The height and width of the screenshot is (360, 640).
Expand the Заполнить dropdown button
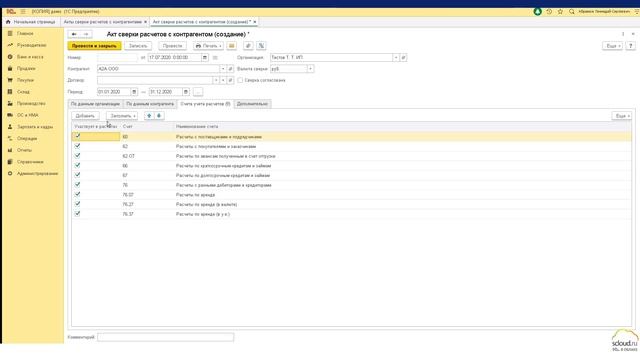[x=122, y=116]
